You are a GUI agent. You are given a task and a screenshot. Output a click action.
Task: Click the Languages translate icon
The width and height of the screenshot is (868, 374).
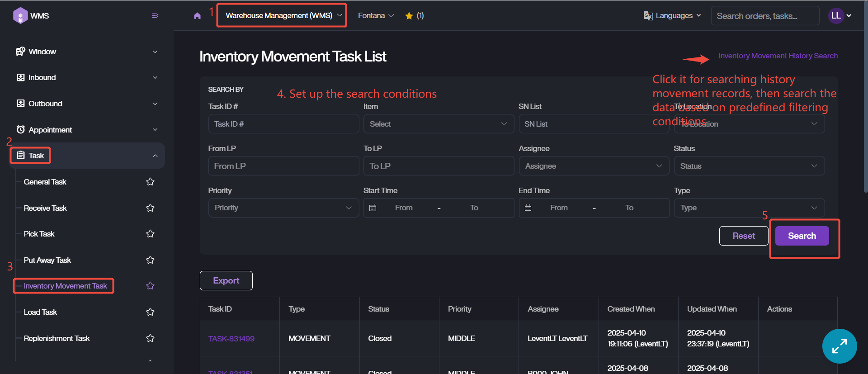pyautogui.click(x=648, y=16)
